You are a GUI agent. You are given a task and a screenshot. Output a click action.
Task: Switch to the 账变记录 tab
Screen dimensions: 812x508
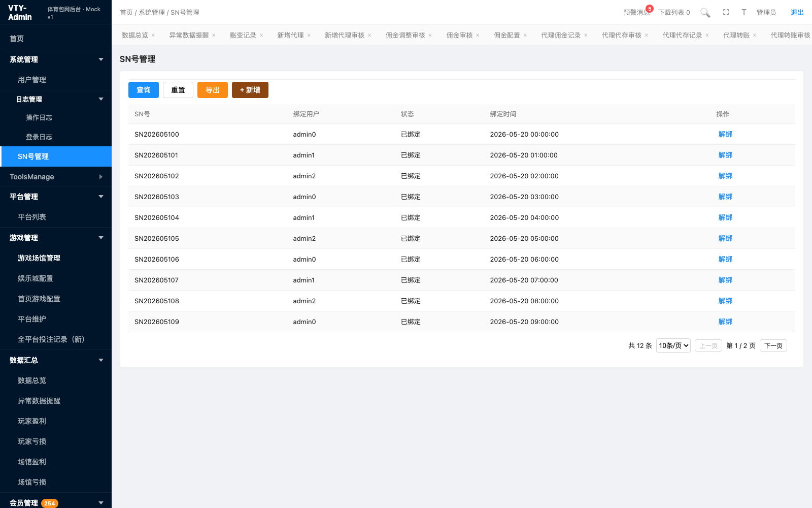[x=243, y=36]
